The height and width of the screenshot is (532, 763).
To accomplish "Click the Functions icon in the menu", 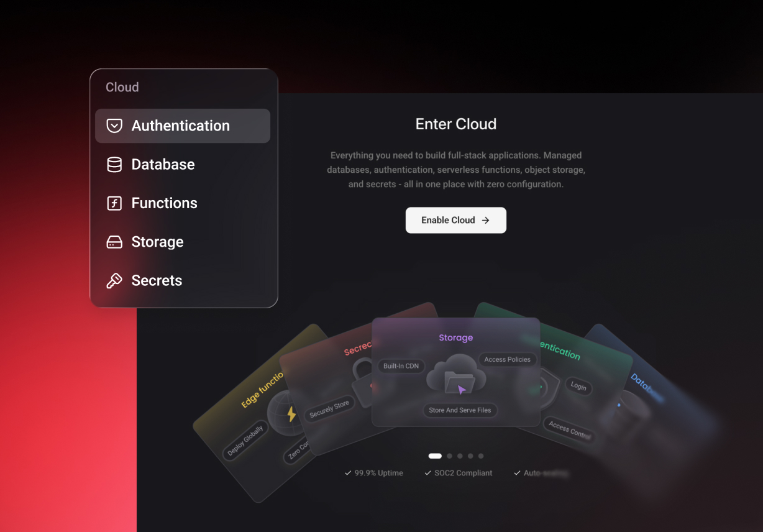I will coord(114,203).
